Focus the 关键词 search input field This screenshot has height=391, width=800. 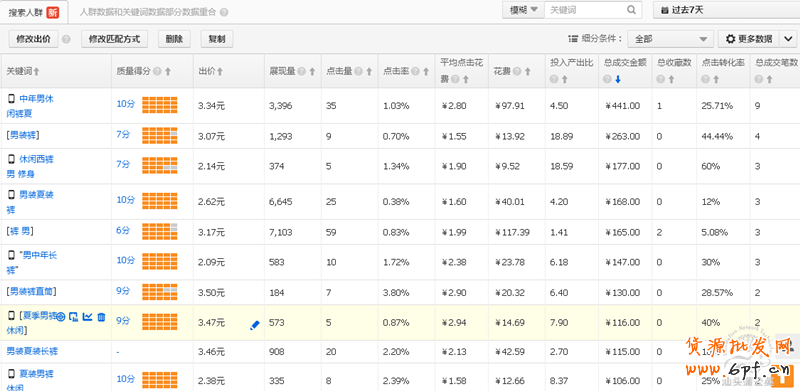585,10
